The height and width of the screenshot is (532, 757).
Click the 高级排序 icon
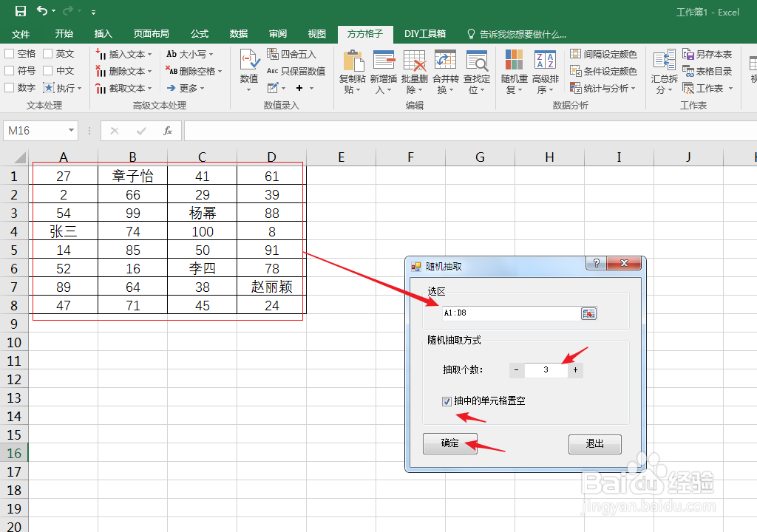pyautogui.click(x=545, y=61)
